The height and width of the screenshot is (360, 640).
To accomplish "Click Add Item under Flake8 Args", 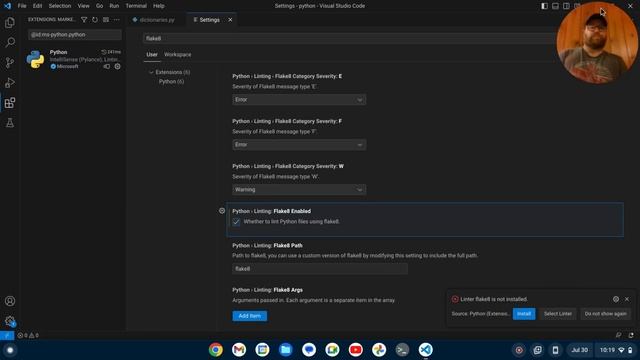I will point(249,316).
